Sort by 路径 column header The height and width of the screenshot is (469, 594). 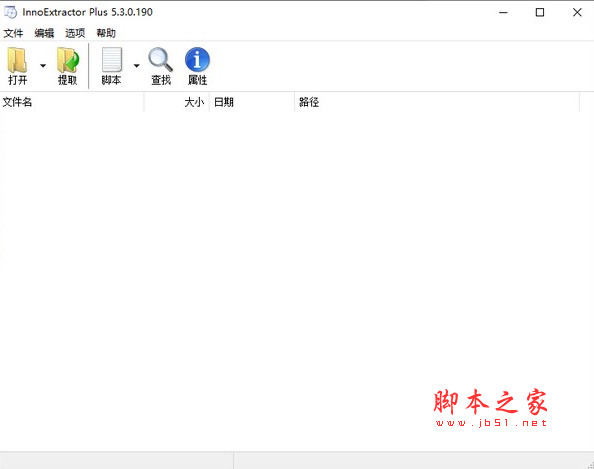click(437, 102)
